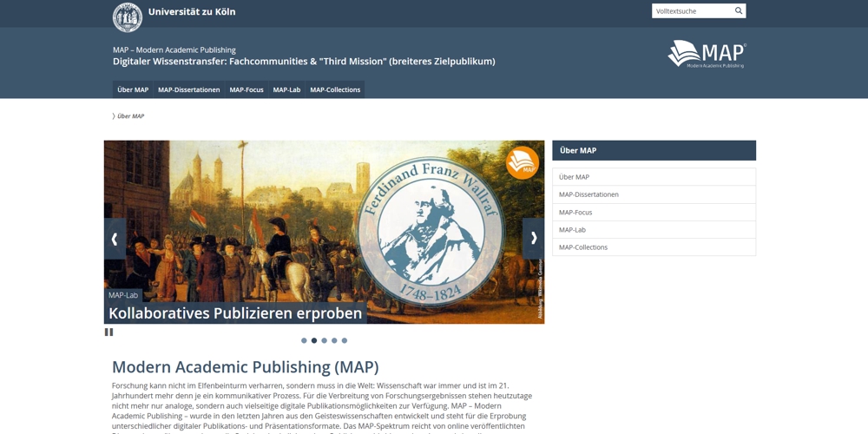Open MAP-Collections in top navigation bar
This screenshot has height=434, width=868.
click(335, 89)
